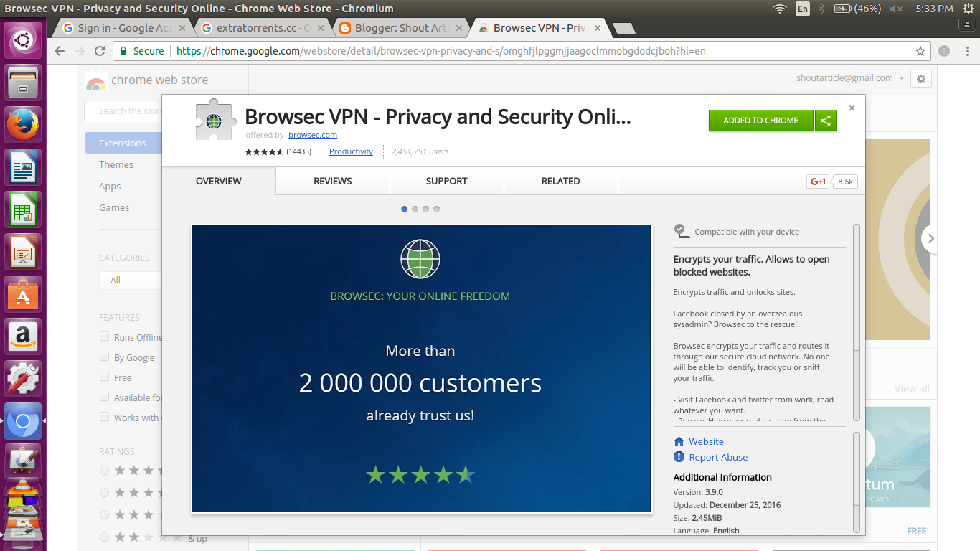Screen dimensions: 980x551
Task: Switch to Blogger: Shout Article browser tab
Action: click(x=401, y=28)
